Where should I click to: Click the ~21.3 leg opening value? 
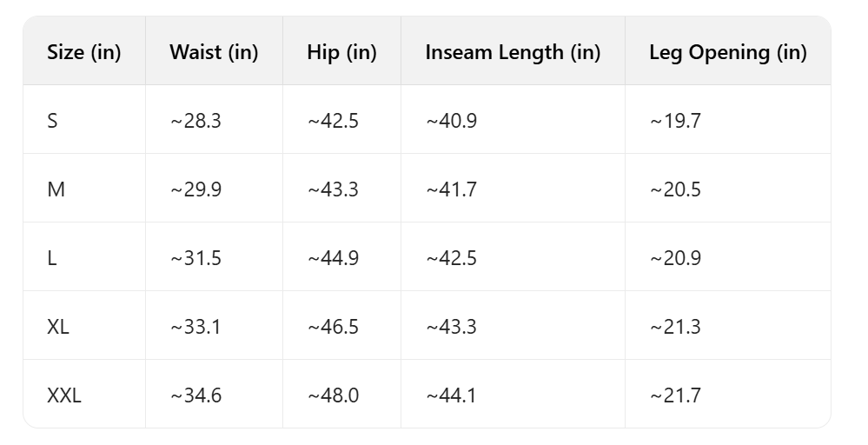tap(675, 327)
